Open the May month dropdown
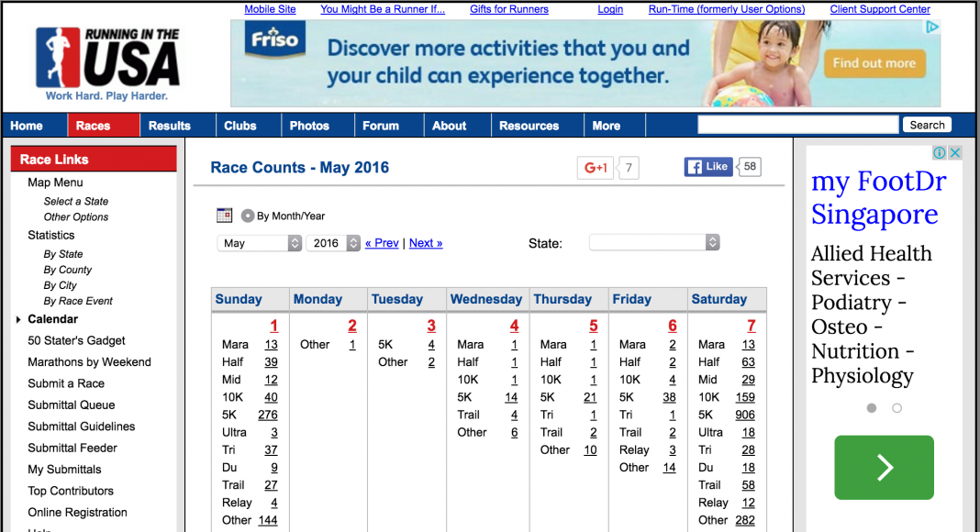 click(260, 243)
